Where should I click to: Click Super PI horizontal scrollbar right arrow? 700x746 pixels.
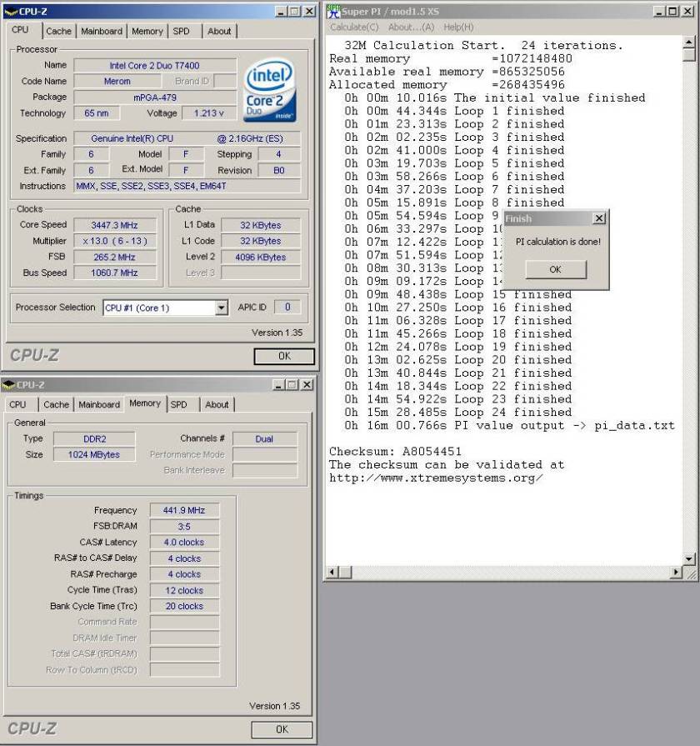[x=675, y=572]
